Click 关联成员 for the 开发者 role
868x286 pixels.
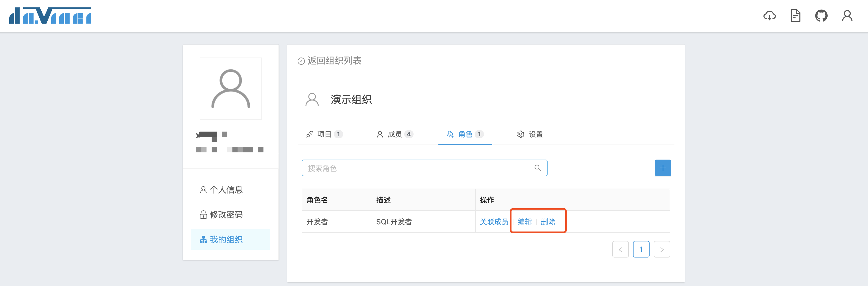494,222
